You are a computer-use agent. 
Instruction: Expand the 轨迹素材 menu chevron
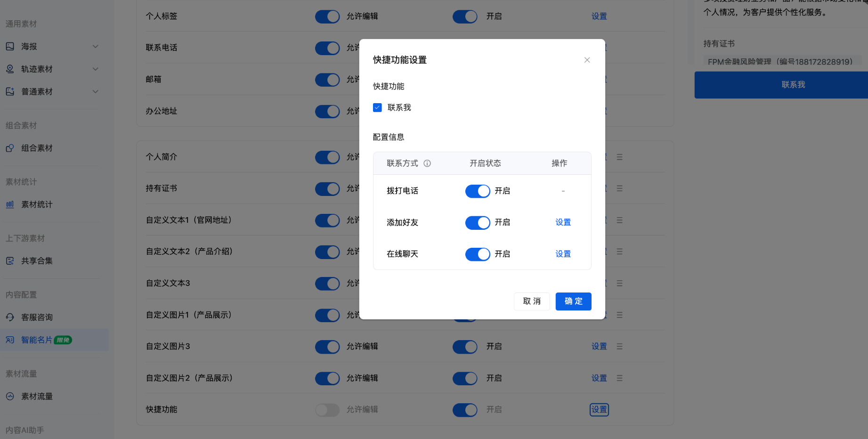(x=96, y=69)
